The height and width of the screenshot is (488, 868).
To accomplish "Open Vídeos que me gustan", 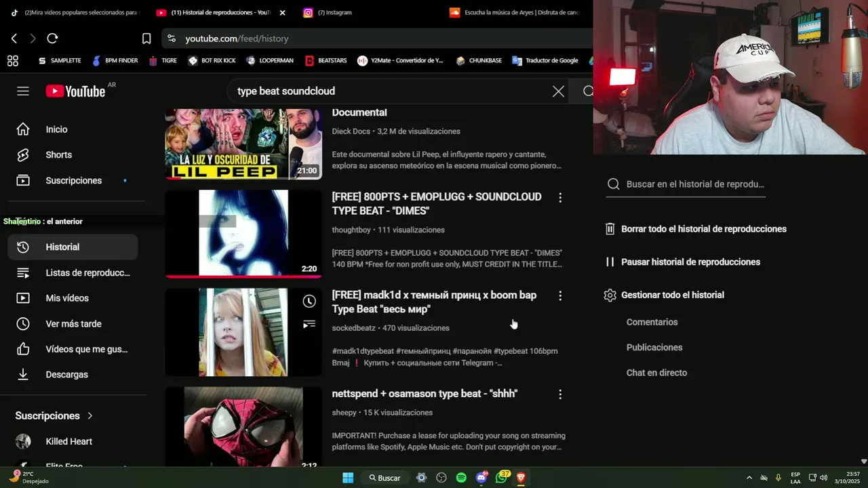I will coord(73,349).
